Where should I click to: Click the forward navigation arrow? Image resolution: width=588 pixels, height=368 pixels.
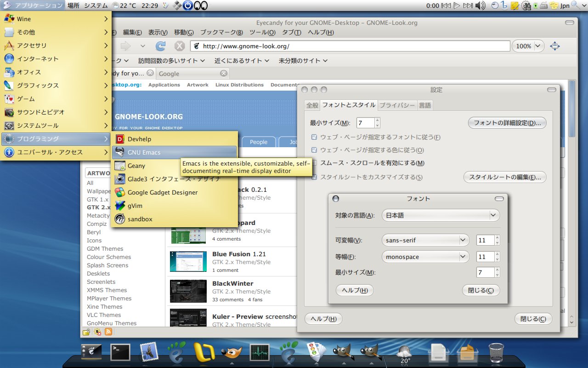pyautogui.click(x=125, y=46)
